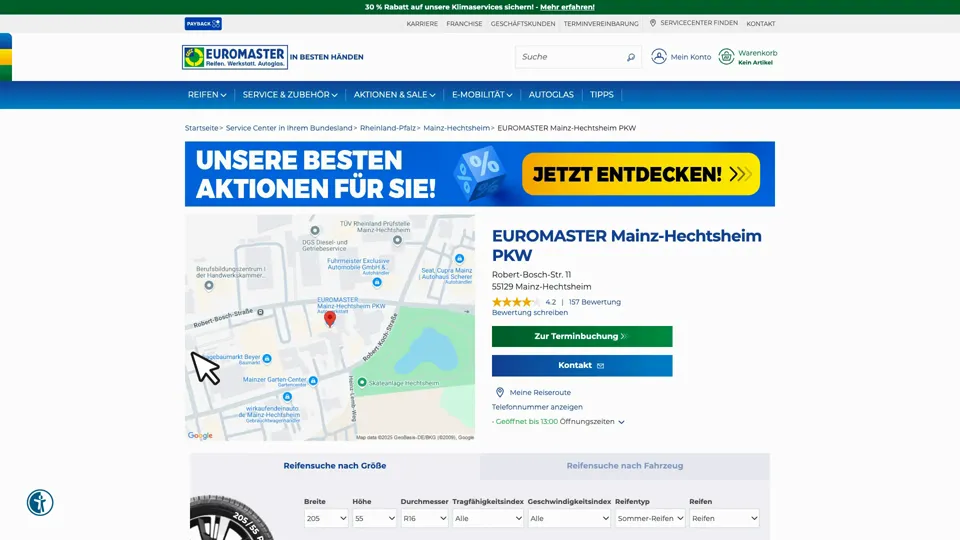
Task: Open the Reifen dropdown
Action: coord(724,518)
